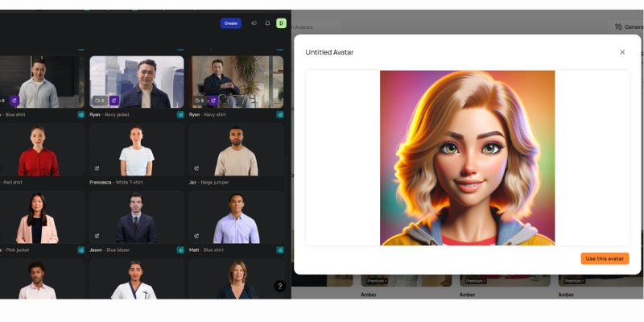The height and width of the screenshot is (322, 644).
Task: Click the purple icon on Ryan Navy jacket card
Action: click(114, 101)
